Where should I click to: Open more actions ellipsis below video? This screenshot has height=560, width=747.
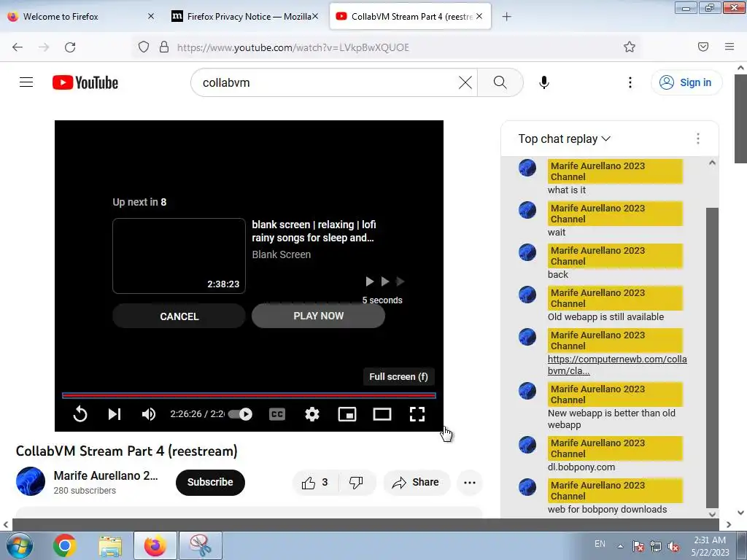tap(470, 483)
